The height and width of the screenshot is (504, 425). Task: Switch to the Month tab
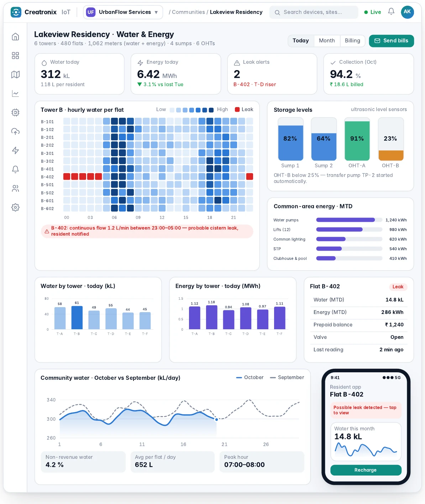(327, 41)
